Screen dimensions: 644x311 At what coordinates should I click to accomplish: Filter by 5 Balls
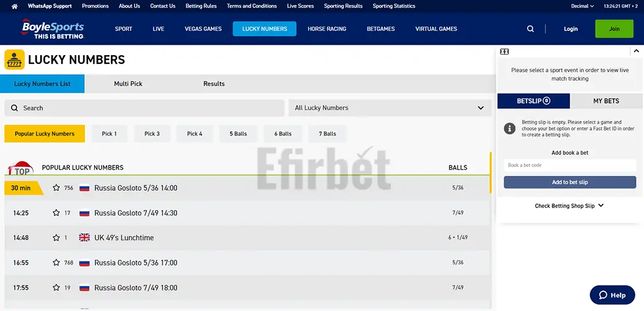click(238, 134)
